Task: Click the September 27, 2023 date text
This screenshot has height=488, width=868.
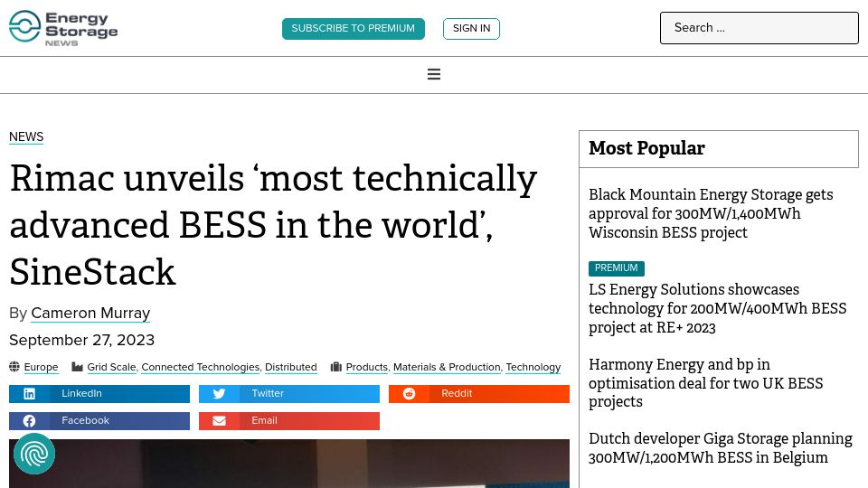Action: pos(82,340)
